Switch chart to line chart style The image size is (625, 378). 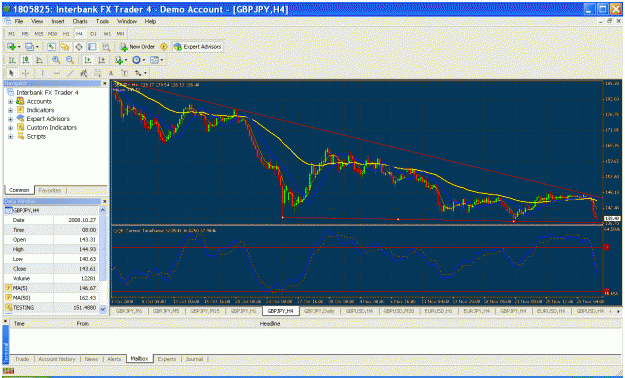39,60
